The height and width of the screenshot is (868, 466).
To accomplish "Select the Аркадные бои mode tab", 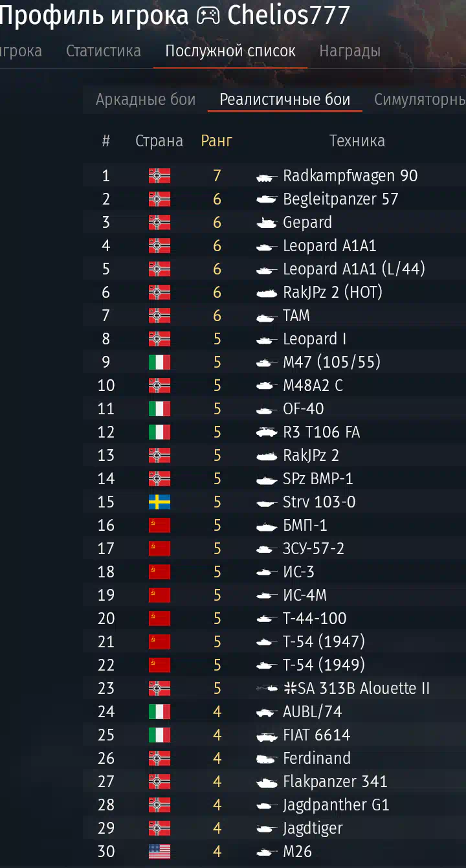I will point(146,100).
